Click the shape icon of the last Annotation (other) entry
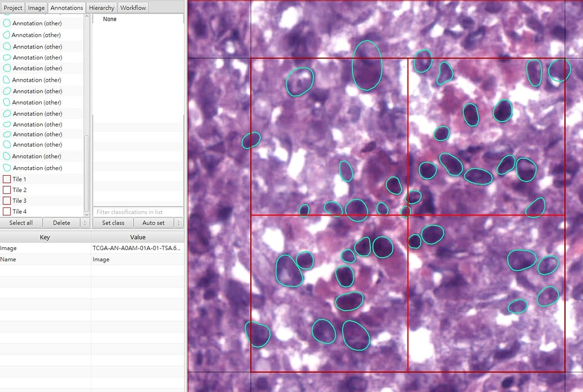Image resolution: width=583 pixels, height=392 pixels. pyautogui.click(x=6, y=167)
